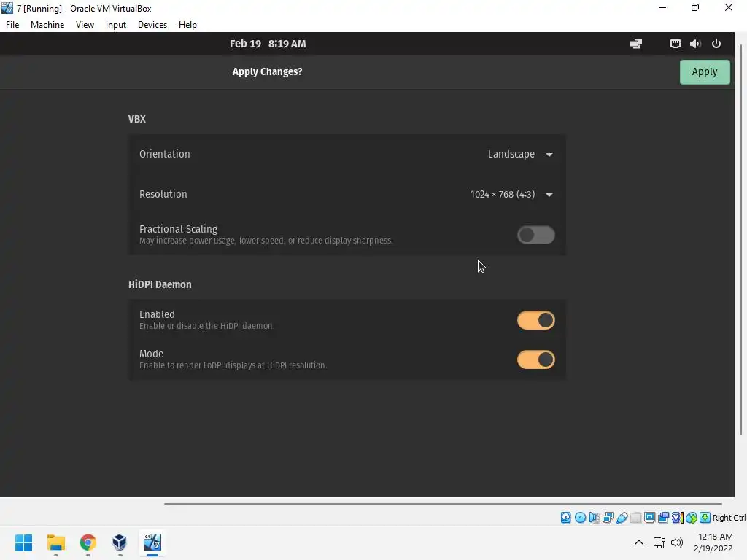
Task: Open the Input menu
Action: [116, 25]
